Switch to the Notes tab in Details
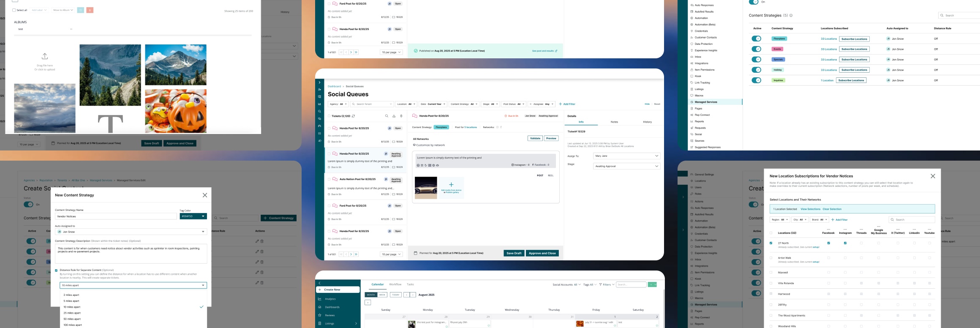Image resolution: width=980 pixels, height=328 pixels. click(x=614, y=122)
